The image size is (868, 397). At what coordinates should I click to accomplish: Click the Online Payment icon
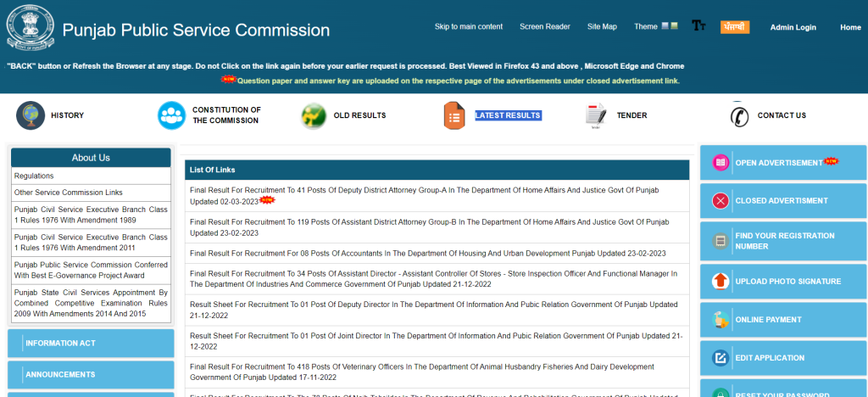pos(721,320)
